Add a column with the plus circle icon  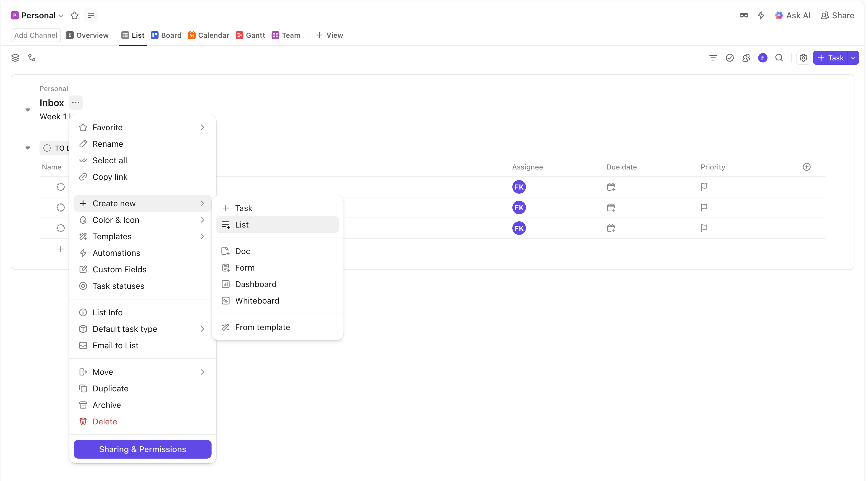[806, 167]
